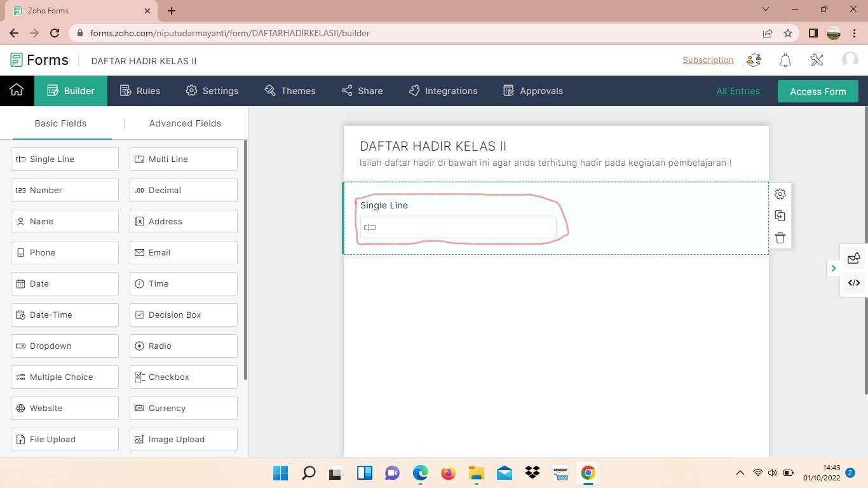Open Firefox from taskbar
This screenshot has width=868, height=488.
click(x=448, y=473)
